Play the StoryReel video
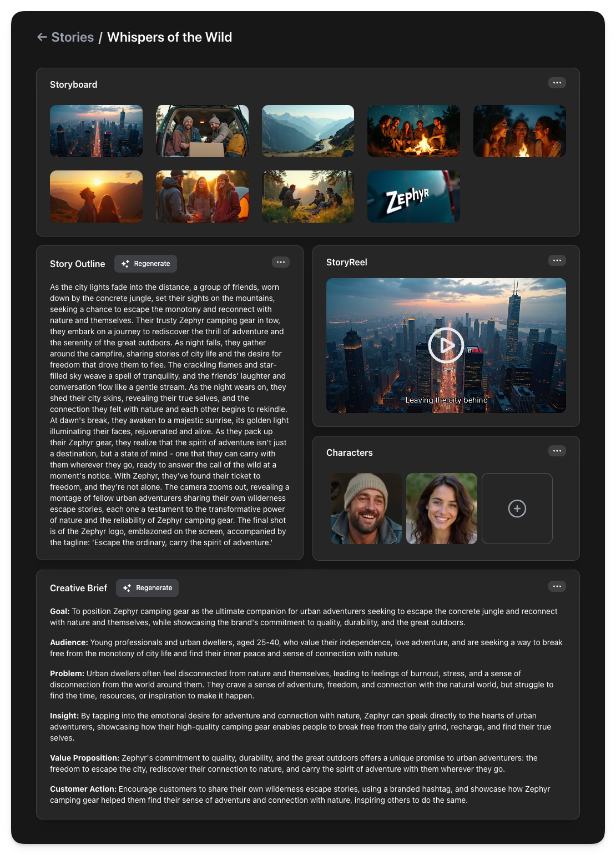Viewport: 616px width, 855px height. [x=446, y=345]
